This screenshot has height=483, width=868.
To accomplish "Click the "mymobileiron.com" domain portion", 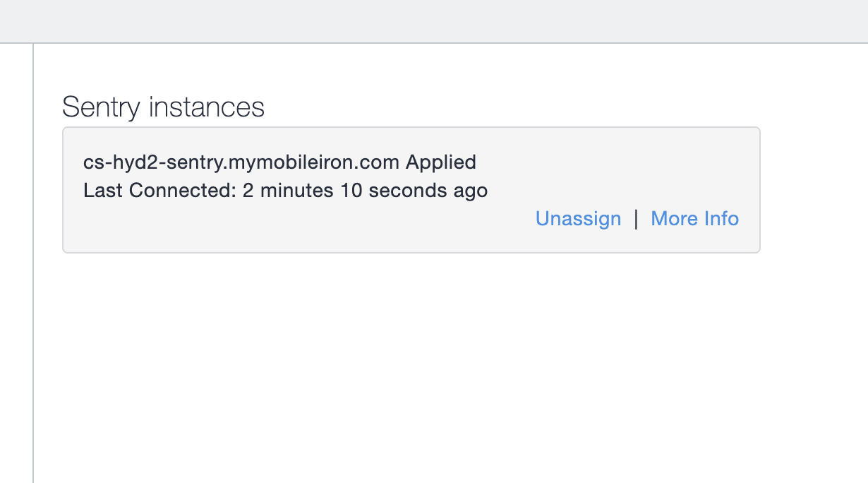I will (x=316, y=162).
